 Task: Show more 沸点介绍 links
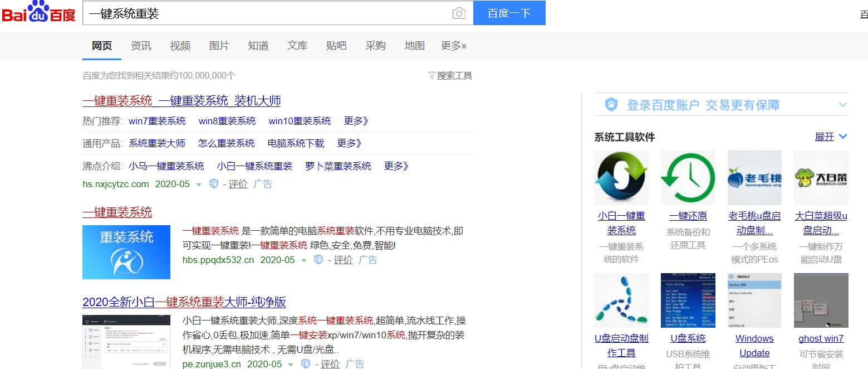396,166
